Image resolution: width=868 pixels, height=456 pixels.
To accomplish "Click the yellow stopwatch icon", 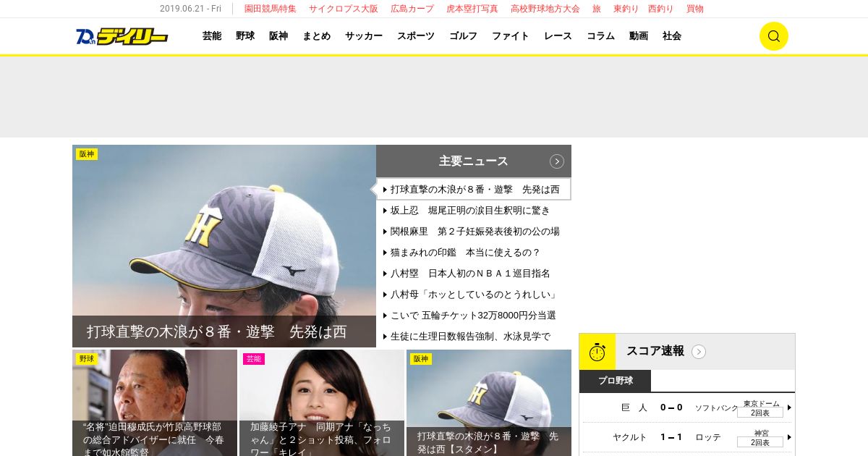I will [597, 352].
